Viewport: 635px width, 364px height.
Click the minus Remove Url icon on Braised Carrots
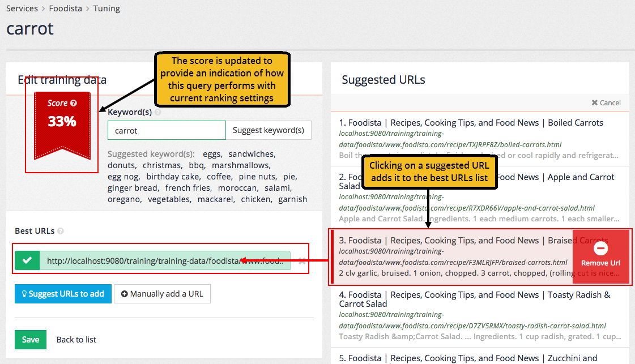(600, 249)
